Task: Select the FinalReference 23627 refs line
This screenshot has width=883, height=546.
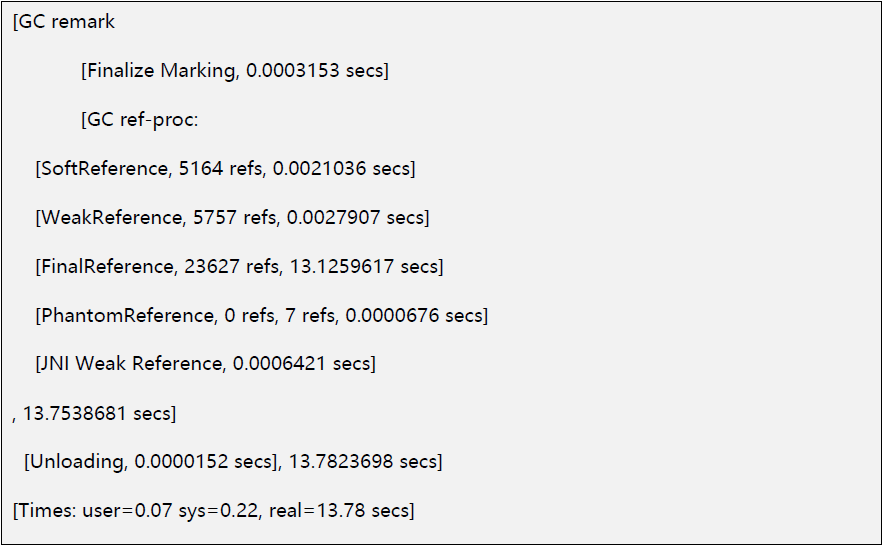Action: point(239,266)
